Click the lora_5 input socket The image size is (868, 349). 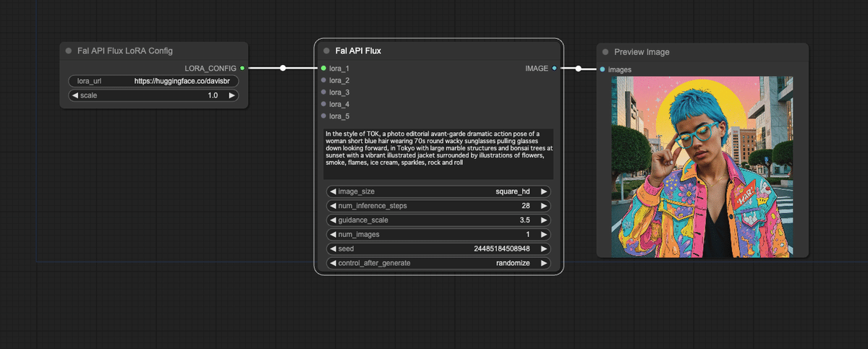(323, 116)
